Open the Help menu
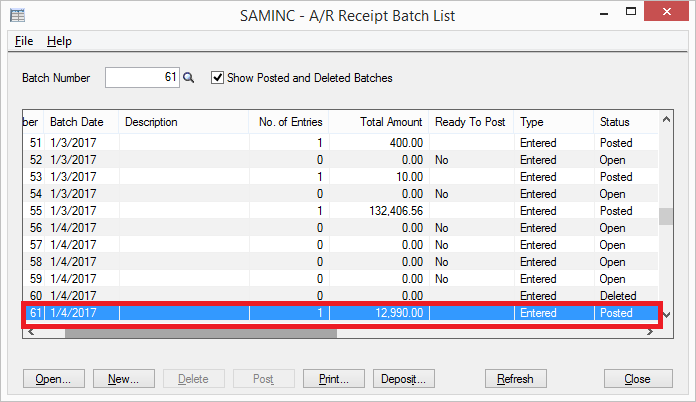Screen dimensions: 696x402 (x=59, y=41)
